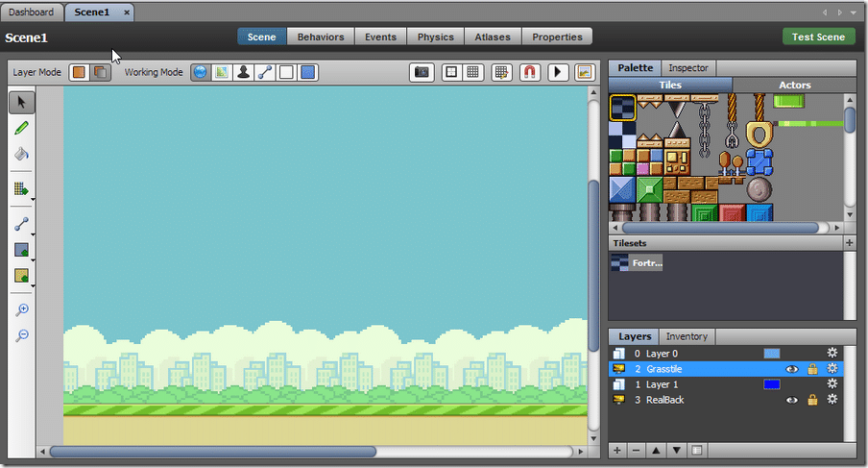Close the Scene1 tab
Screen dimensions: 868x468
[126, 12]
